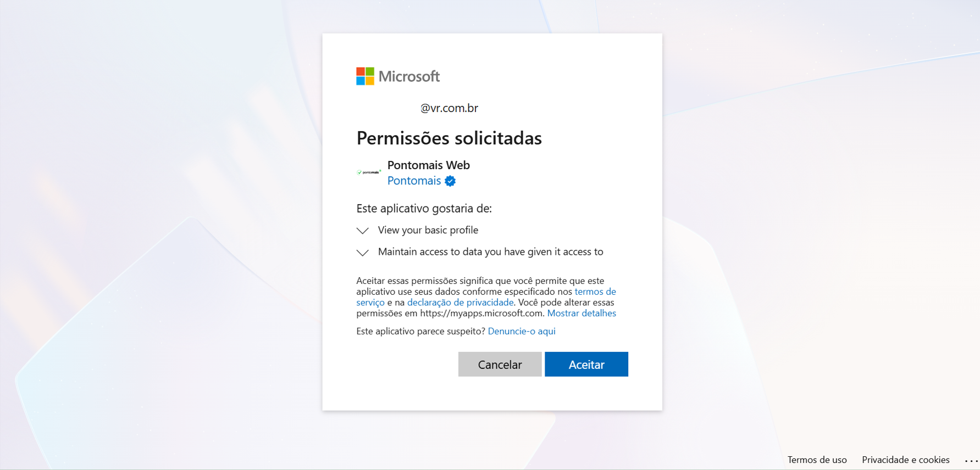Screen dimensions: 980x470
Task: Click the blue verified publisher badge
Action: pos(450,181)
